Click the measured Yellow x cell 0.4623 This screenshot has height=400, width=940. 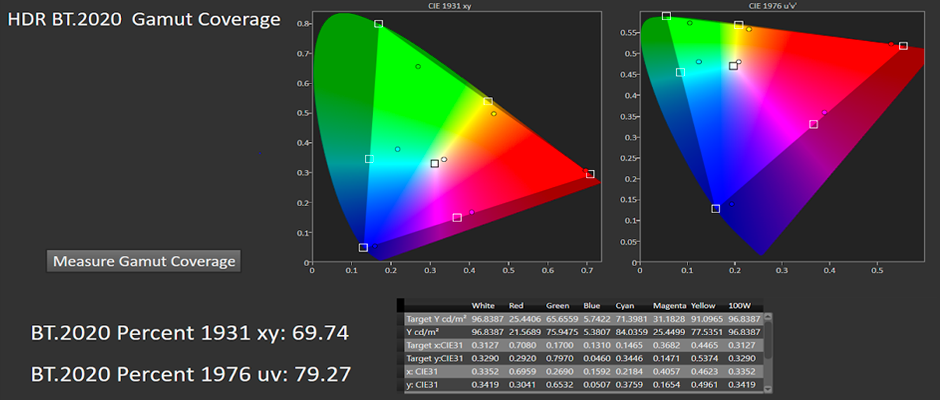pos(704,372)
